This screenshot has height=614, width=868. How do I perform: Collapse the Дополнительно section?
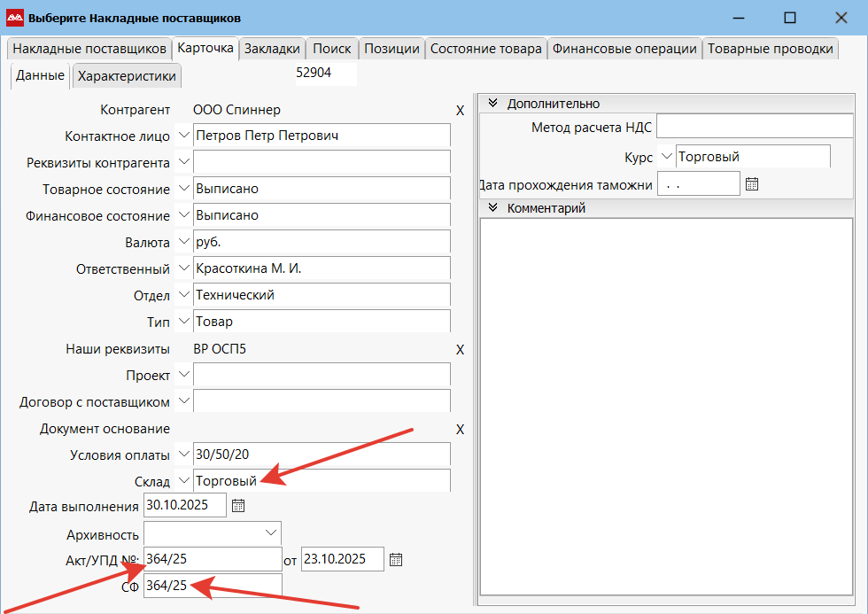(x=493, y=104)
